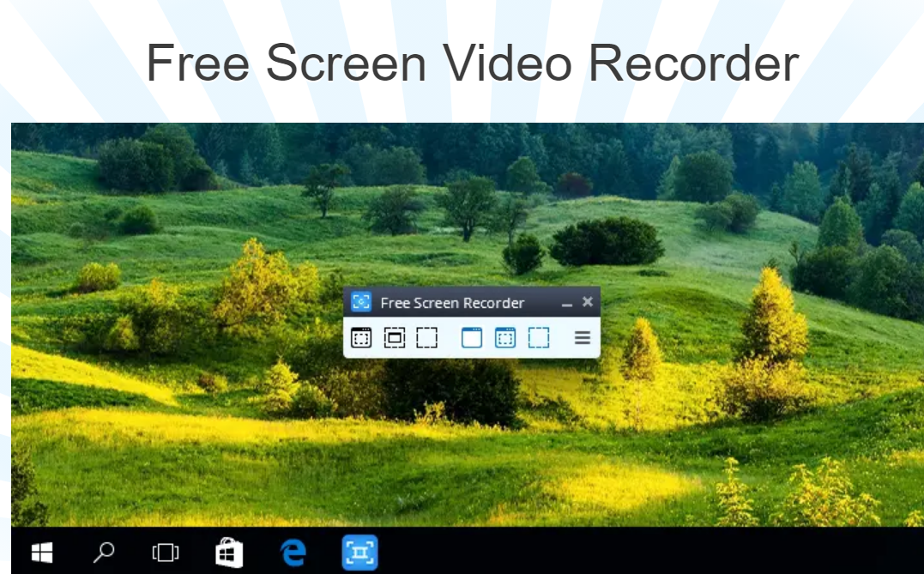The height and width of the screenshot is (574, 924).
Task: Click the Free Screen Video Recorder heading
Action: (472, 63)
